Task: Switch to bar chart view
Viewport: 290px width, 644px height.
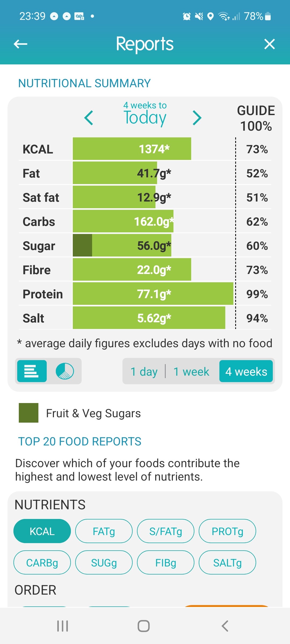Action: click(32, 371)
